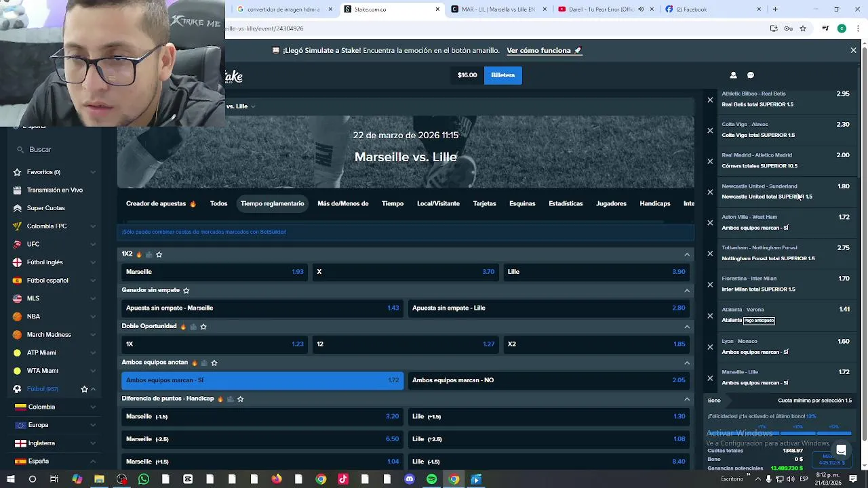Remove Newcastle United total SUPERIOR 1.5 selection
Screen dimensions: 868x488
[x=710, y=192]
